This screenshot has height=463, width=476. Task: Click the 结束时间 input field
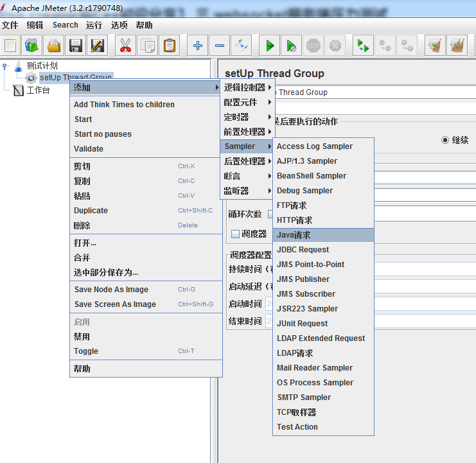click(x=371, y=321)
